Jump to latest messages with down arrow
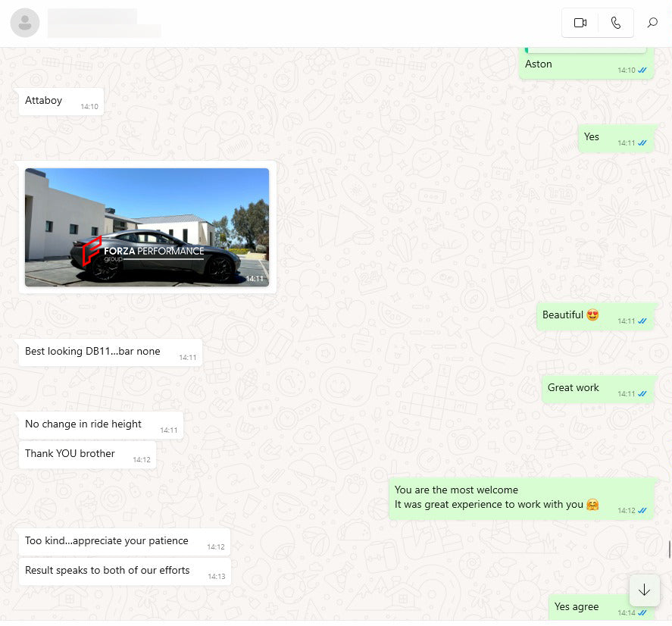 click(x=644, y=590)
